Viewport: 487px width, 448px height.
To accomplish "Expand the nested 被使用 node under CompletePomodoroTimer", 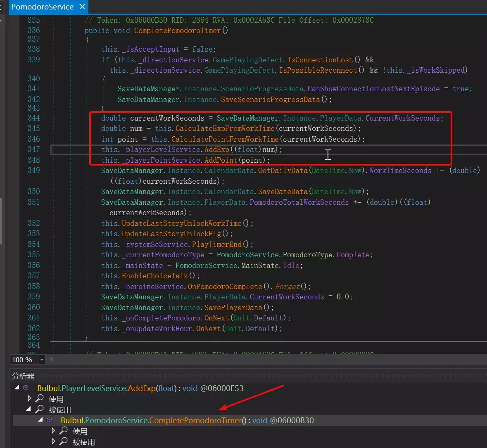I will (53, 441).
